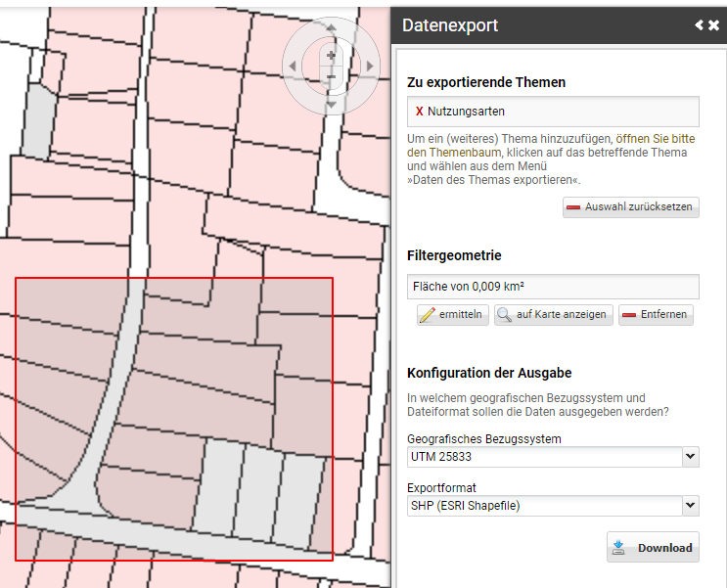Image resolution: width=727 pixels, height=588 pixels.
Task: Zoom out with the minus map control
Action: pos(331,76)
